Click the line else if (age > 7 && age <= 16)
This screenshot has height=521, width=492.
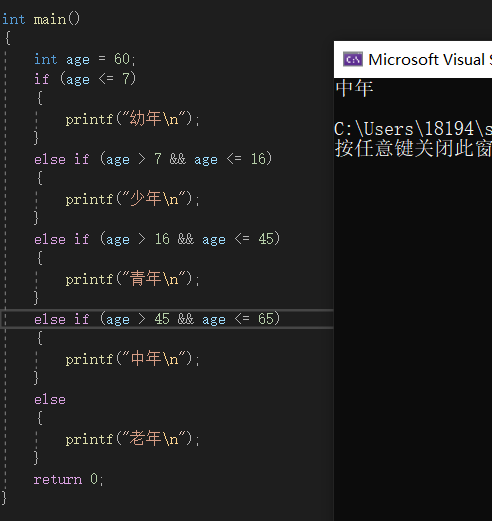coord(153,159)
